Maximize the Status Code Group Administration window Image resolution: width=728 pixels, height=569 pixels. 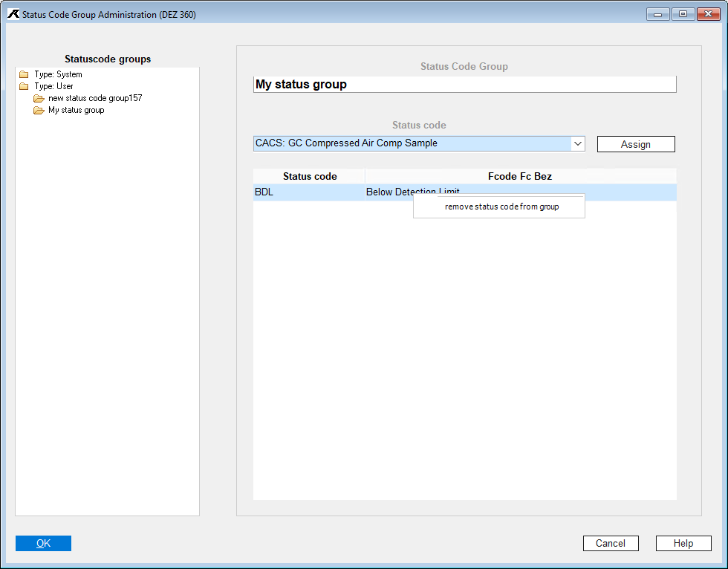pos(683,14)
